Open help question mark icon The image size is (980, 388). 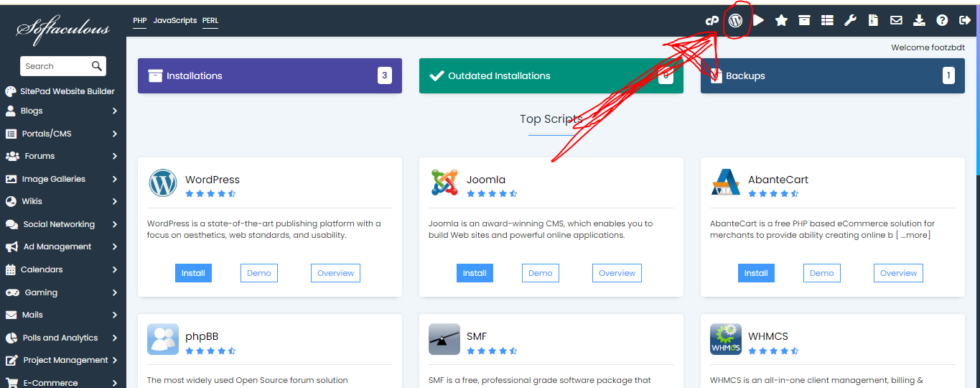coord(942,21)
